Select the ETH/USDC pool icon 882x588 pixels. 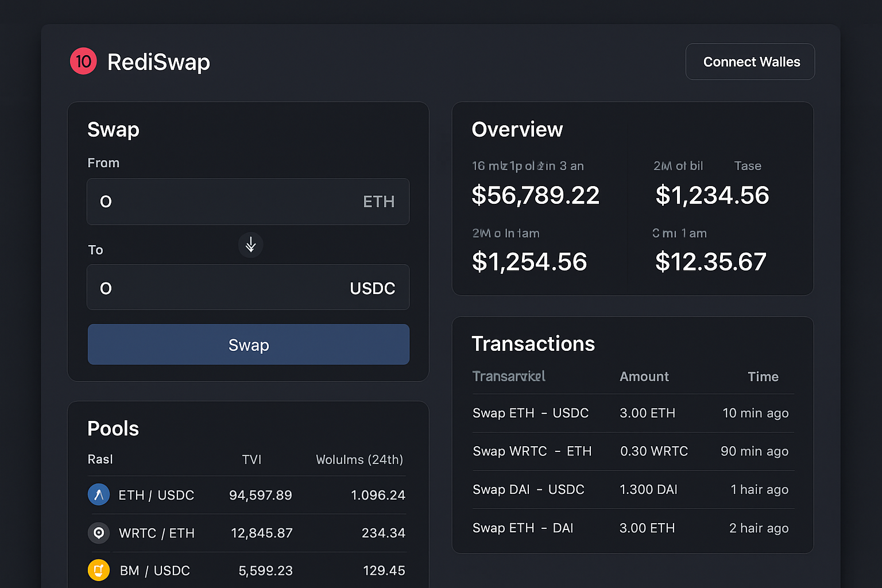pyautogui.click(x=98, y=494)
